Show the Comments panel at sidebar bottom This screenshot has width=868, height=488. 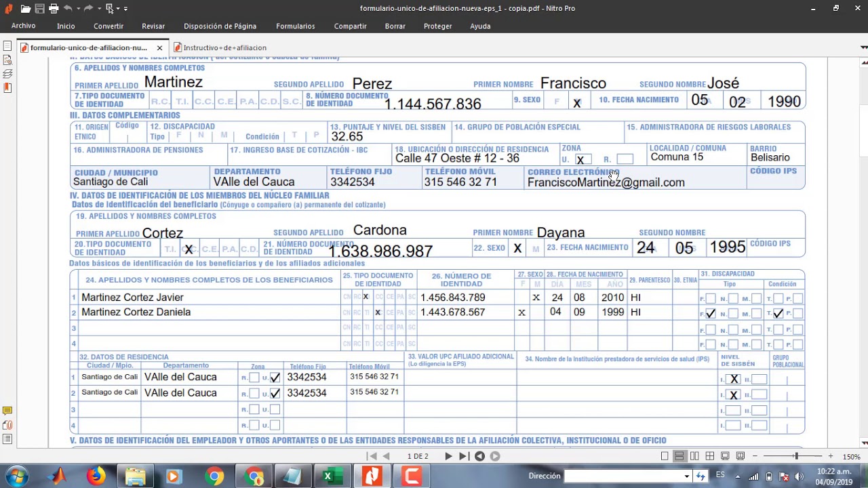point(7,411)
